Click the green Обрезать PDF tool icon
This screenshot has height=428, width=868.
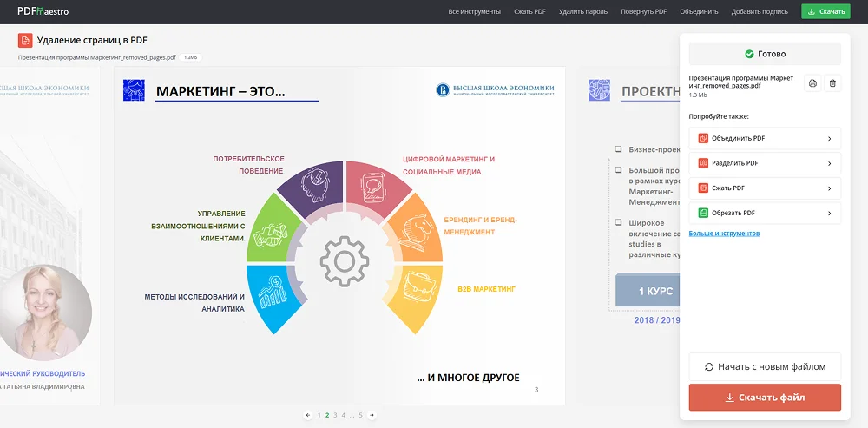coord(703,213)
